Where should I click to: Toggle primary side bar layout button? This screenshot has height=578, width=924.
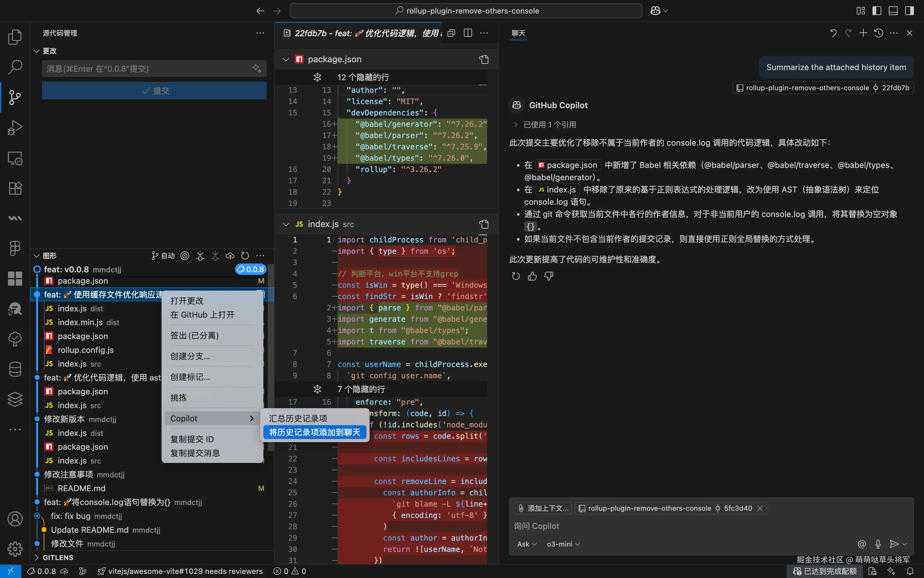tap(877, 11)
